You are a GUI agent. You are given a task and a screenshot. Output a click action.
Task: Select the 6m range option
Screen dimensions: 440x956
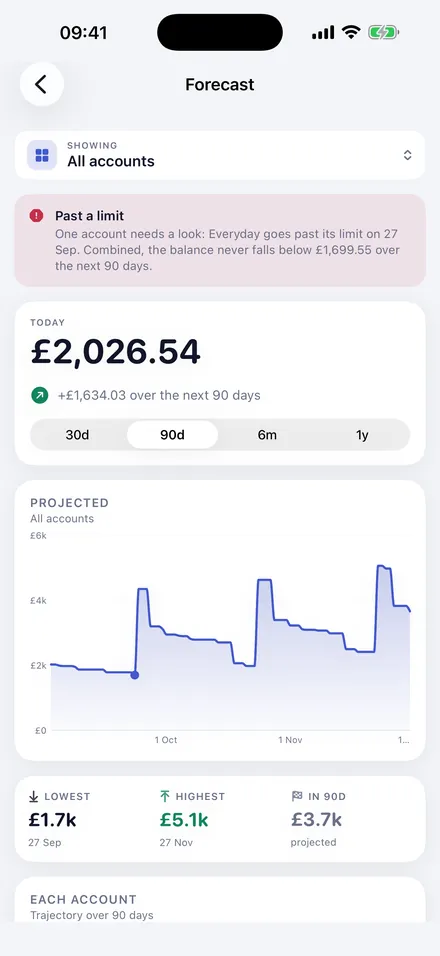click(267, 435)
